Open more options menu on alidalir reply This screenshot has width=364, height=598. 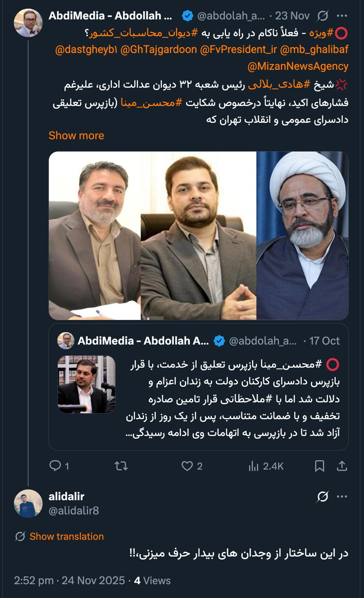(x=342, y=496)
